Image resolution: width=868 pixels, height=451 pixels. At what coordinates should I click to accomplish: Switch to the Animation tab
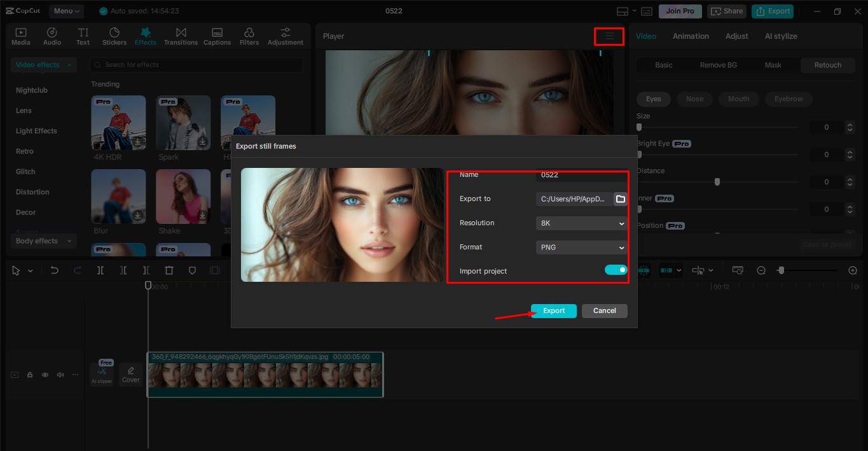691,36
